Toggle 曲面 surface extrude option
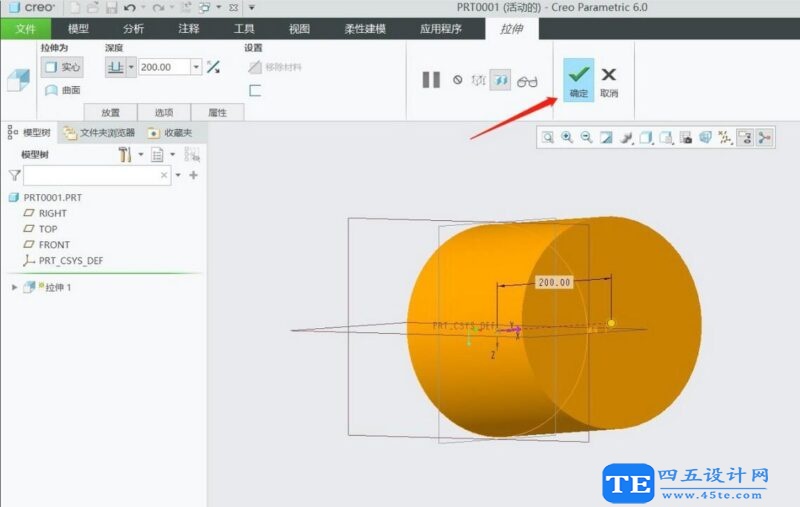Screen dimensions: 800x507 pyautogui.click(x=62, y=90)
